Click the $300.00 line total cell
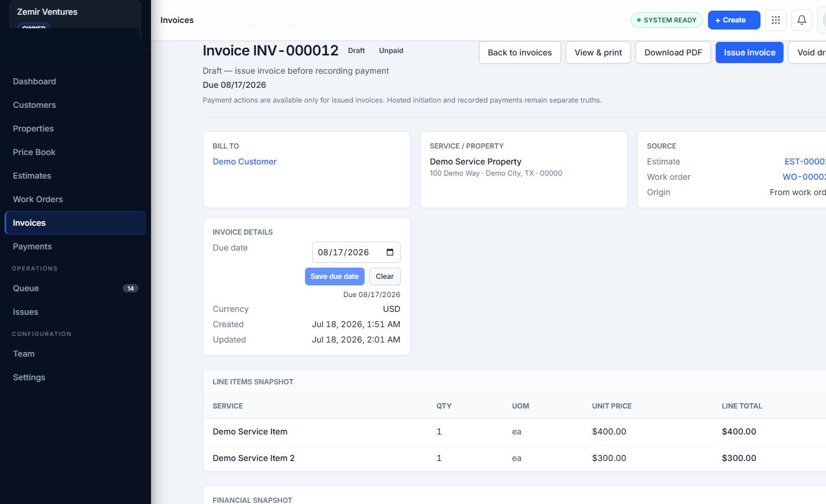Image resolution: width=826 pixels, height=504 pixels. click(739, 458)
